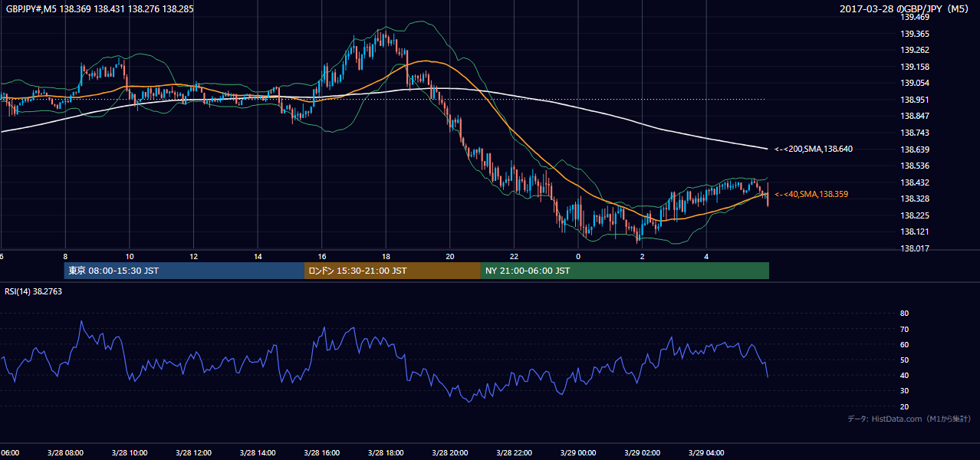
Task: Click hour marker 18 under price chart
Action: [386, 257]
